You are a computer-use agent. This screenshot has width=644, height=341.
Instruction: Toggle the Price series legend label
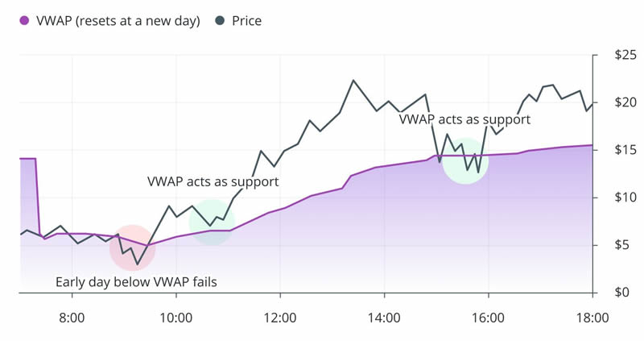pyautogui.click(x=246, y=21)
